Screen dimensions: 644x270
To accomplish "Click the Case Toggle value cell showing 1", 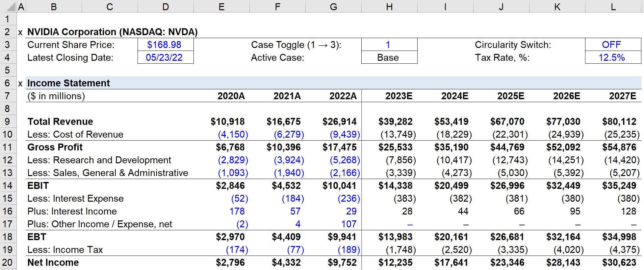I will pos(389,45).
